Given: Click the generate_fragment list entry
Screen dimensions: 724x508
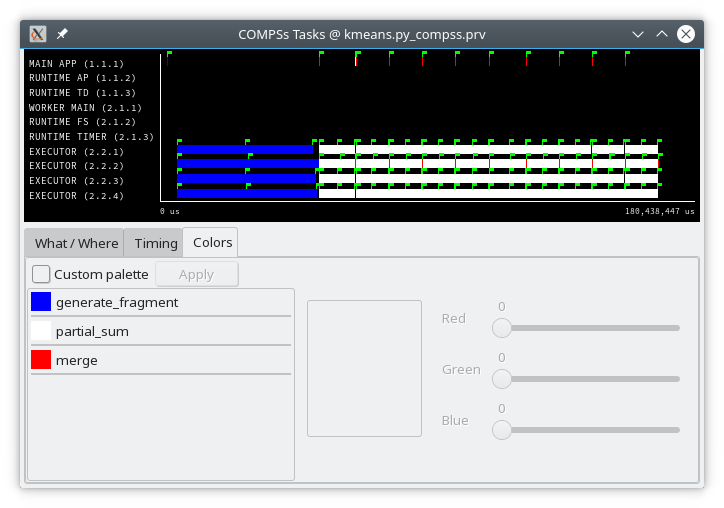Looking at the screenshot, I should pos(161,302).
